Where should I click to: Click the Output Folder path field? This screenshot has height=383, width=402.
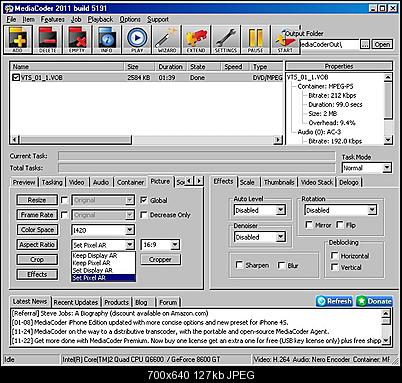pyautogui.click(x=329, y=44)
